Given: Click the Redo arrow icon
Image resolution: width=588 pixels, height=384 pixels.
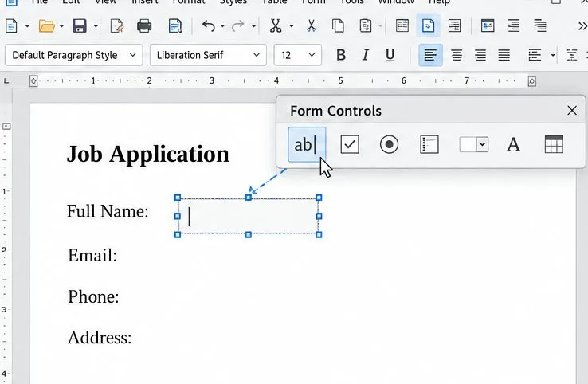Looking at the screenshot, I should [x=237, y=26].
